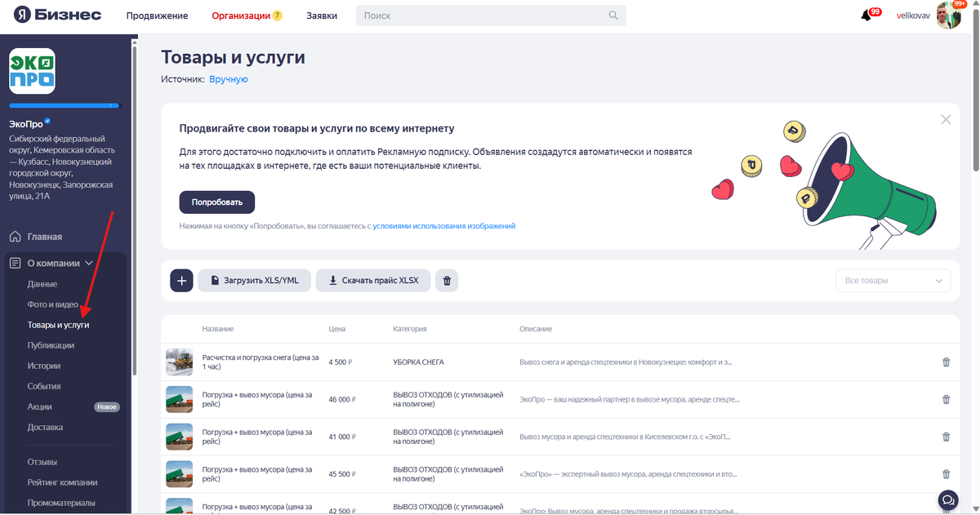The height and width of the screenshot is (515, 980).
Task: Click the 41 000 ₽ price
Action: (x=343, y=437)
